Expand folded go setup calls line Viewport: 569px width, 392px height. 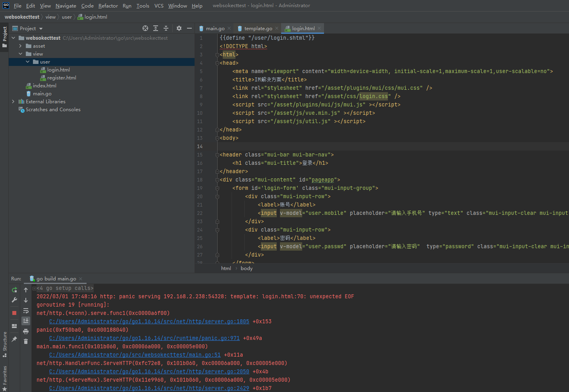[34, 288]
